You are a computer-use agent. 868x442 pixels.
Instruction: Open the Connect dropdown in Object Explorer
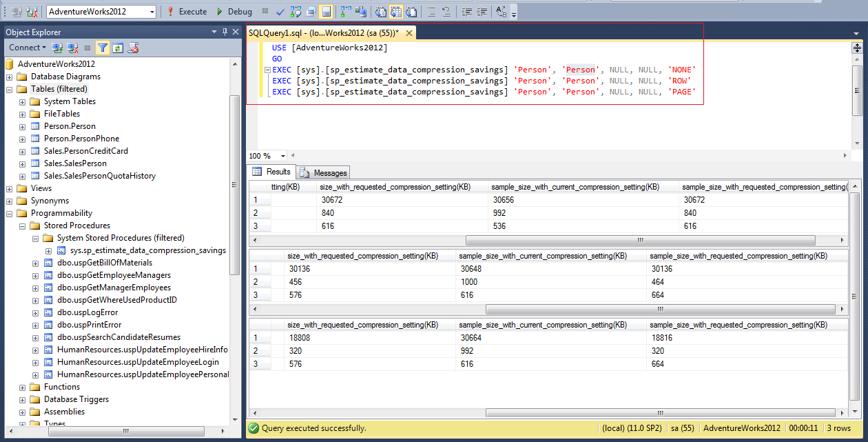tap(28, 48)
